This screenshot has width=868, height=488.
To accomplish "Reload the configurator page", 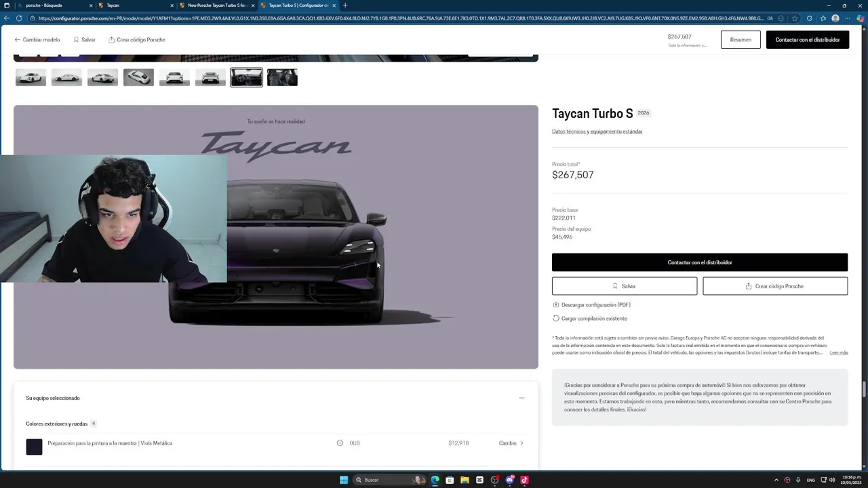I will (18, 18).
